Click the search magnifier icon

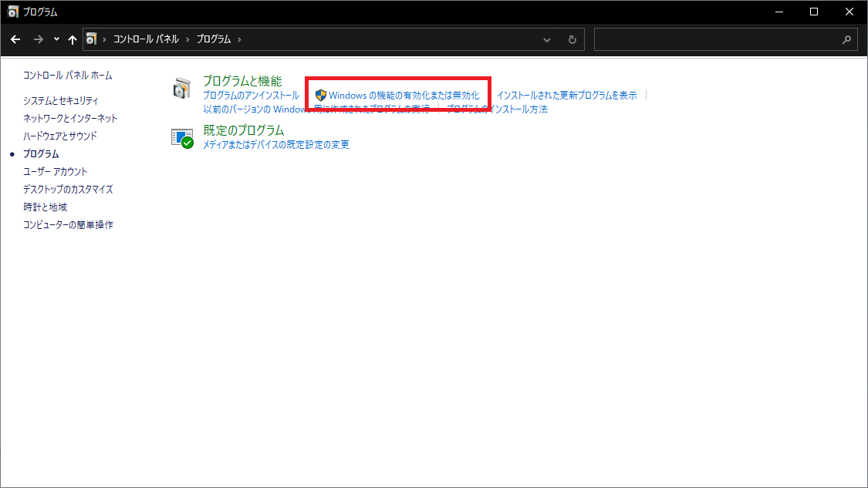(x=847, y=39)
